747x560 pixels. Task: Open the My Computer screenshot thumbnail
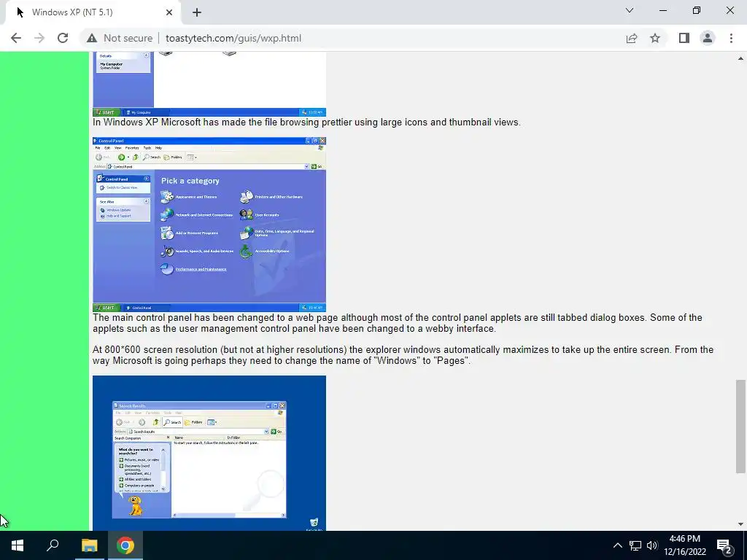point(209,84)
